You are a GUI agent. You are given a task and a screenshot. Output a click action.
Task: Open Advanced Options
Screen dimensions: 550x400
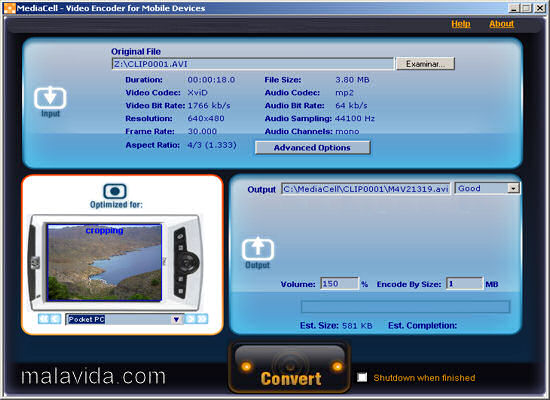(312, 148)
